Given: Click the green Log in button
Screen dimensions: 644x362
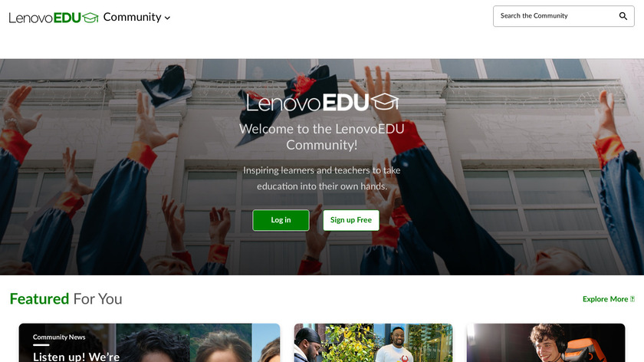Looking at the screenshot, I should point(281,220).
